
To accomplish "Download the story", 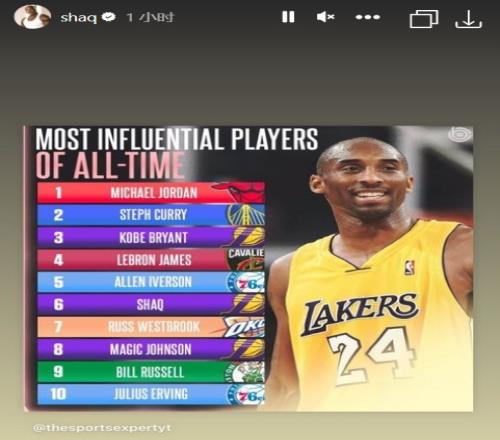I will tap(469, 19).
